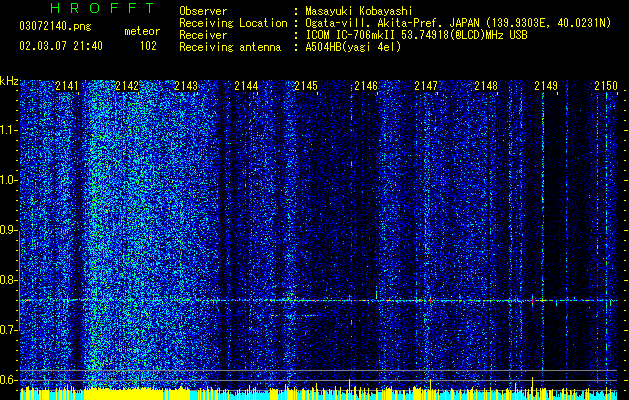
Task: Click receiver value ICOM IC-706mkII
Action: (x=351, y=35)
